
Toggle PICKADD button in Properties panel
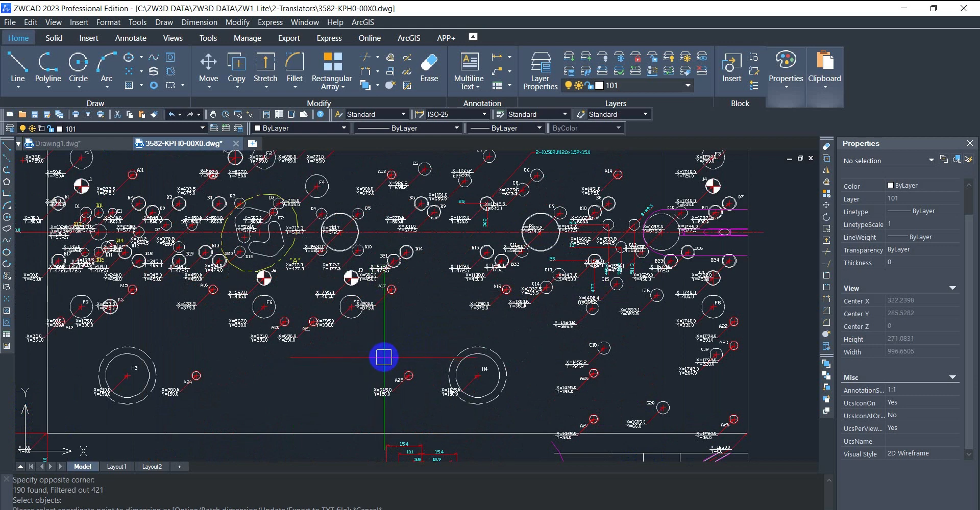click(x=944, y=159)
